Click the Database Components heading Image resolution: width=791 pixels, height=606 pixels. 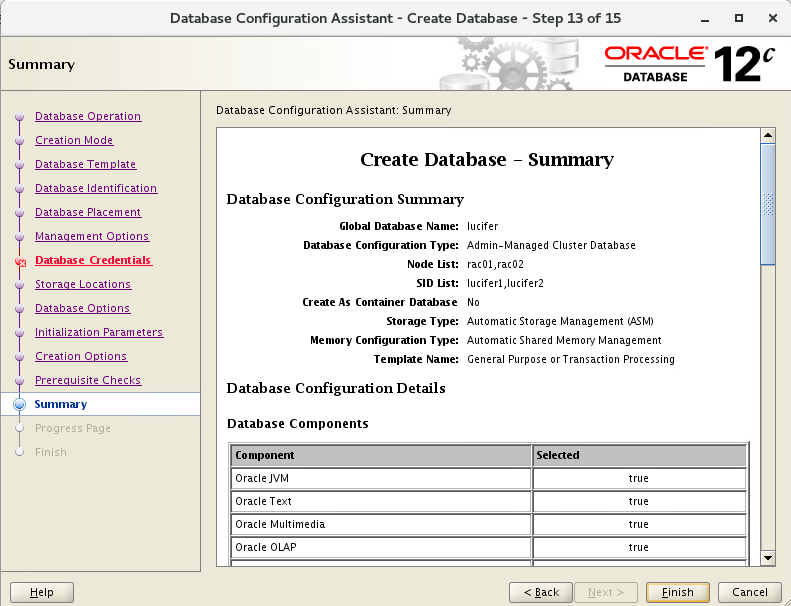(x=298, y=423)
